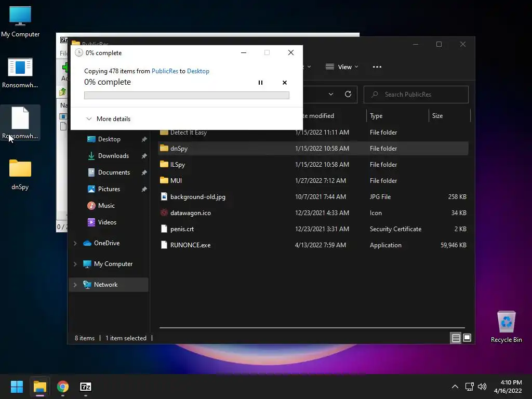Viewport: 532px width, 399px height.
Task: Open Music in the navigation pane
Action: (x=106, y=206)
